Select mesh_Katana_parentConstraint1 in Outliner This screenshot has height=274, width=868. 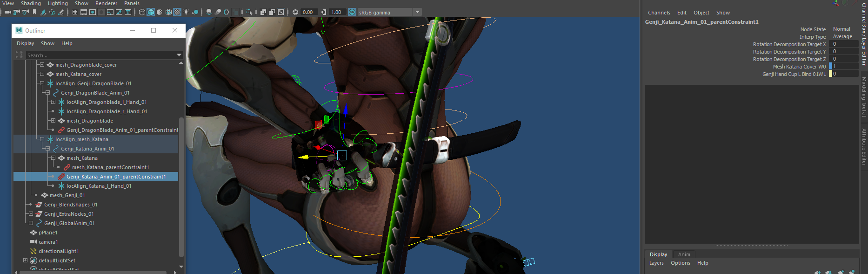(110, 167)
